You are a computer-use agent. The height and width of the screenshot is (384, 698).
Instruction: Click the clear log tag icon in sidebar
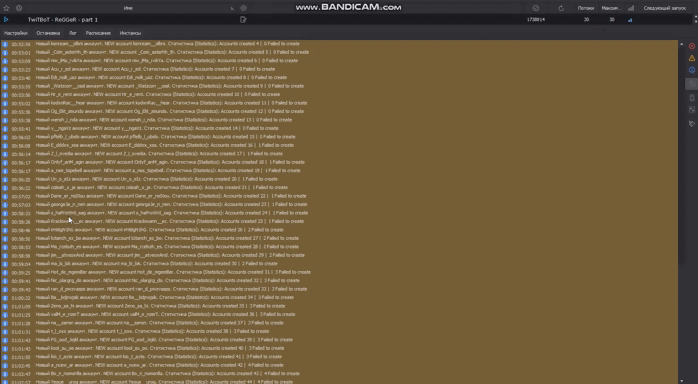(x=692, y=124)
